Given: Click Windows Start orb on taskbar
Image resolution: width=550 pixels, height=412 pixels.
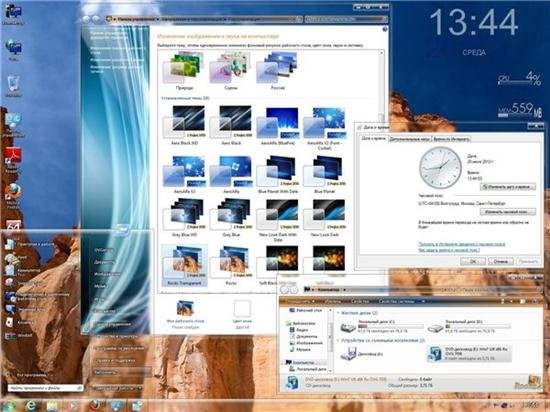Looking at the screenshot, I should (x=9, y=406).
